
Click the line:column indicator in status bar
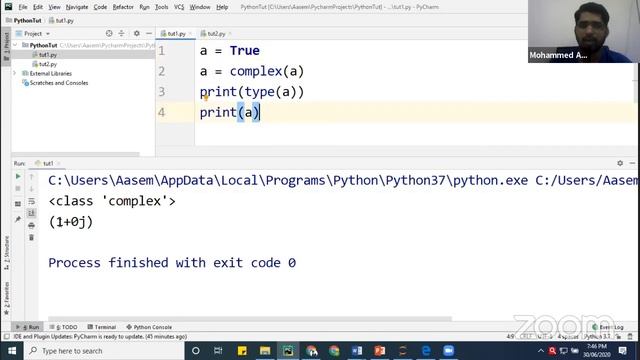coord(510,337)
